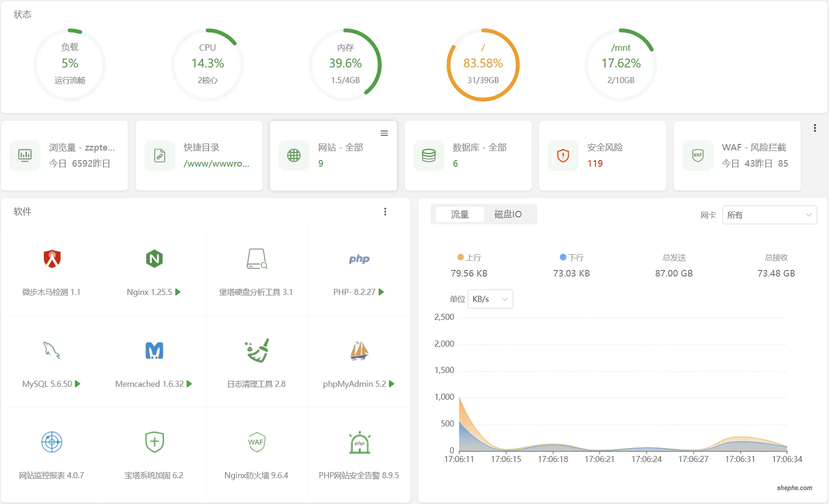829x504 pixels.
Task: Switch to the disk IO tab
Action: [508, 215]
